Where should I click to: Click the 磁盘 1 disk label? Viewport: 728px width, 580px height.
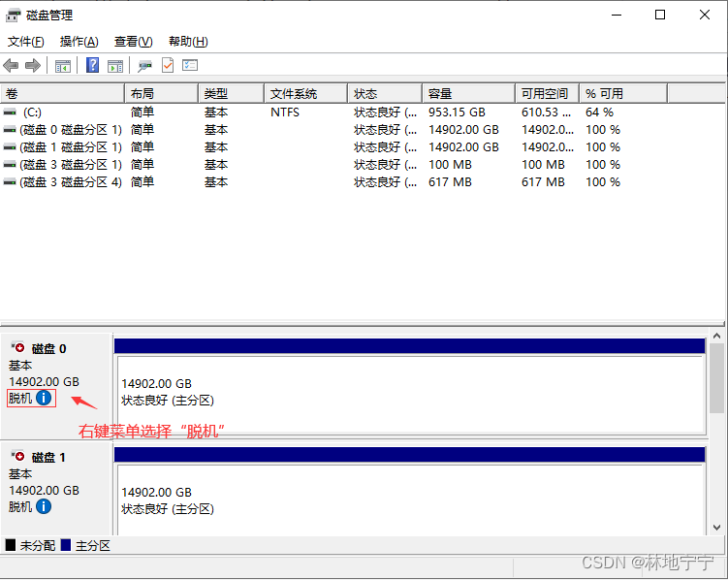pos(48,458)
